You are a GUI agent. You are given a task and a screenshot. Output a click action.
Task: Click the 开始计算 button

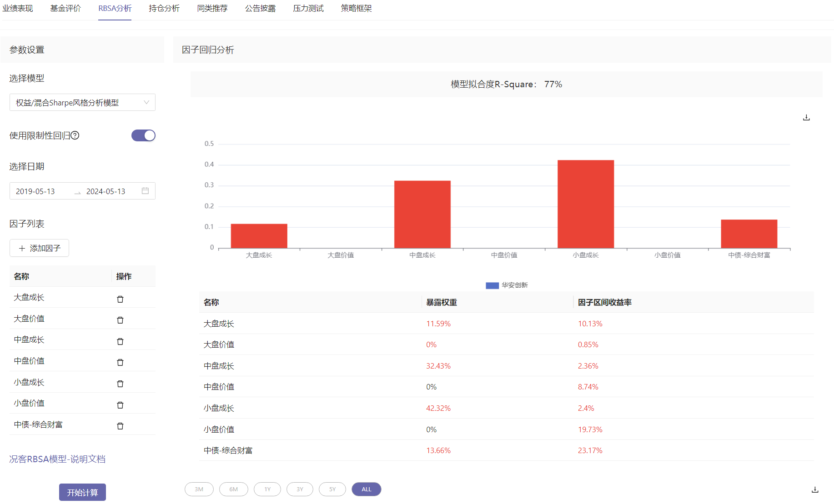[82, 492]
